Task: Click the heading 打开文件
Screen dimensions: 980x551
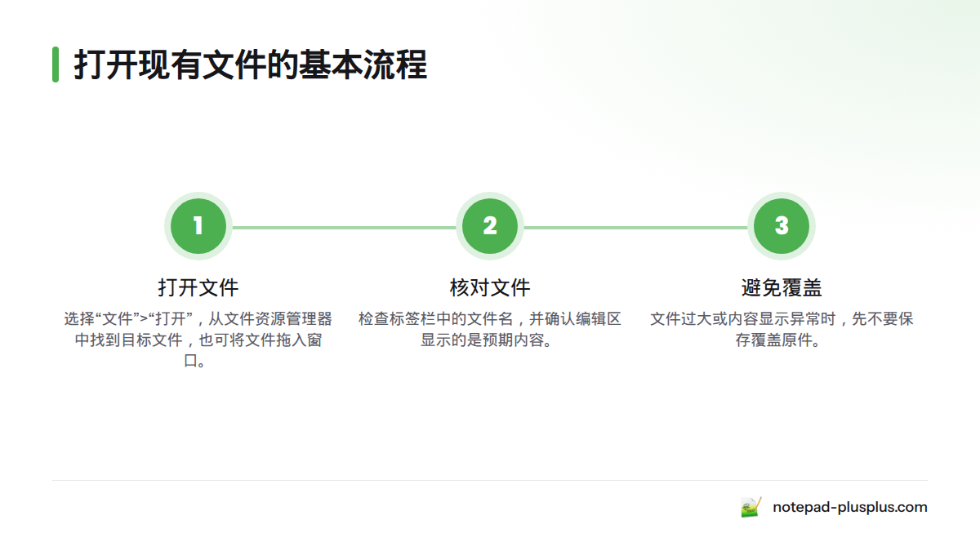Action: tap(198, 287)
